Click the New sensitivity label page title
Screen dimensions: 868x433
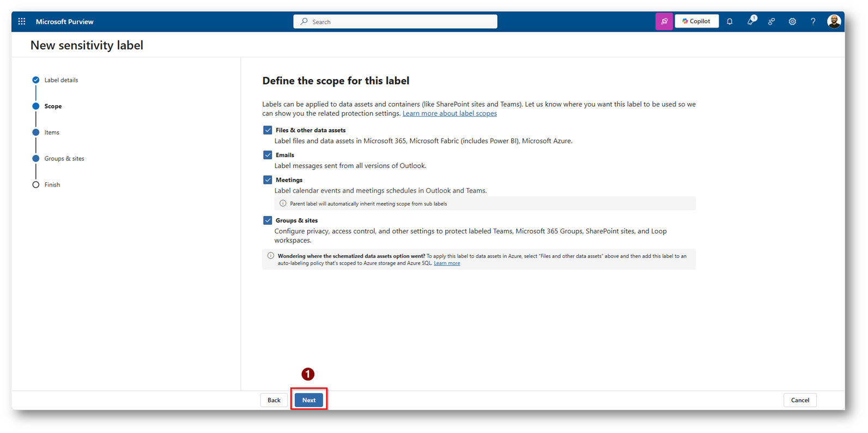pos(87,45)
